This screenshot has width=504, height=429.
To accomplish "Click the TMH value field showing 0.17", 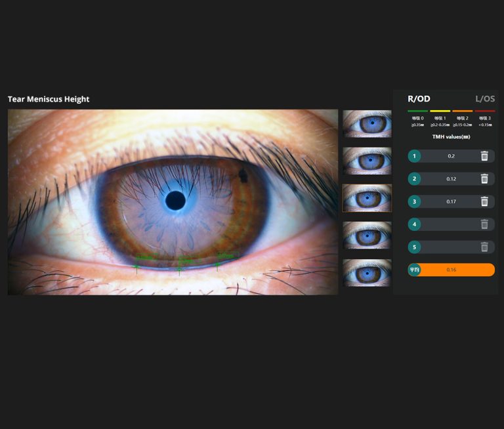I will click(451, 201).
